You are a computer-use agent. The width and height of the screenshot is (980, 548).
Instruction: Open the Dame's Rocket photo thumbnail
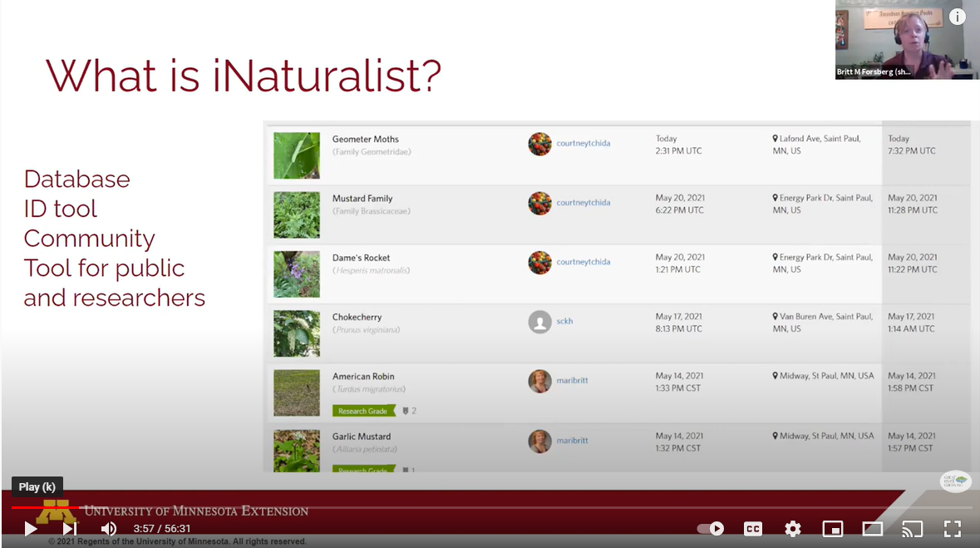point(297,274)
